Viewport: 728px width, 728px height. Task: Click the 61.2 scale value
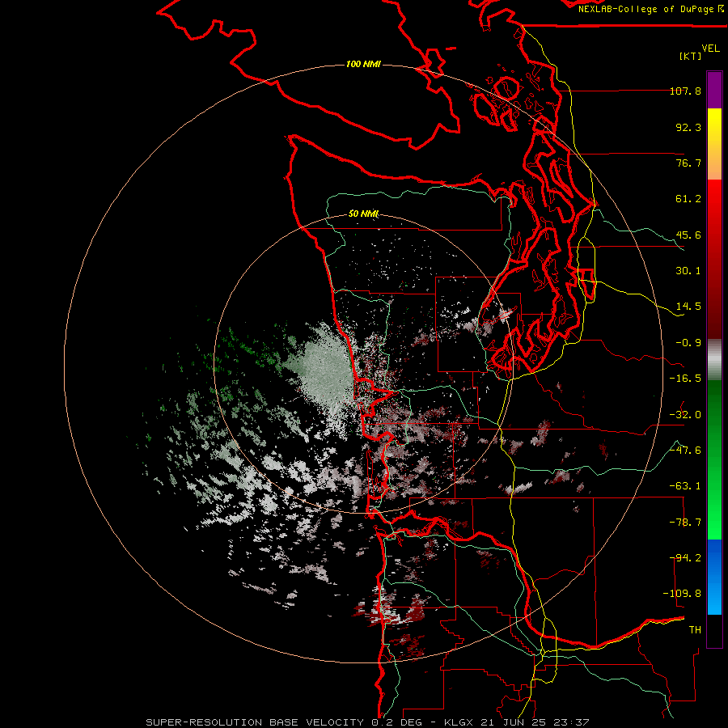(x=688, y=199)
